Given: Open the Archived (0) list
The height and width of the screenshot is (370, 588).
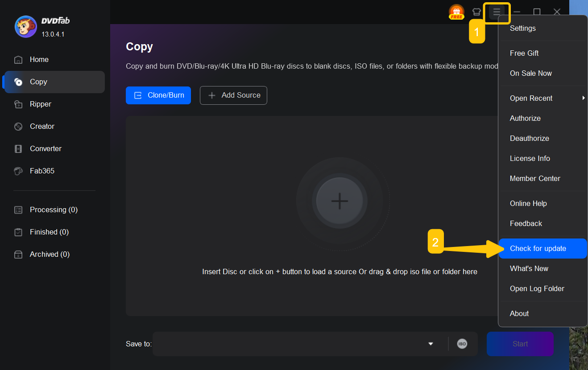Looking at the screenshot, I should 49,254.
